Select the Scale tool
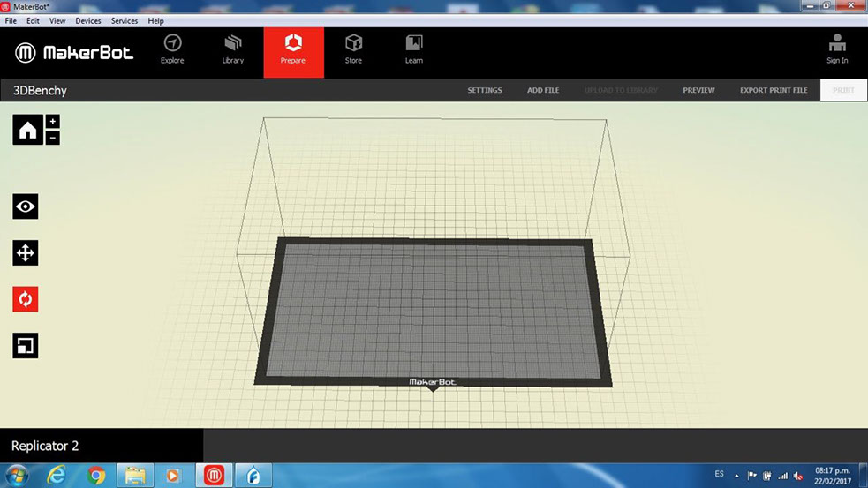Image resolution: width=868 pixels, height=488 pixels. 26,346
